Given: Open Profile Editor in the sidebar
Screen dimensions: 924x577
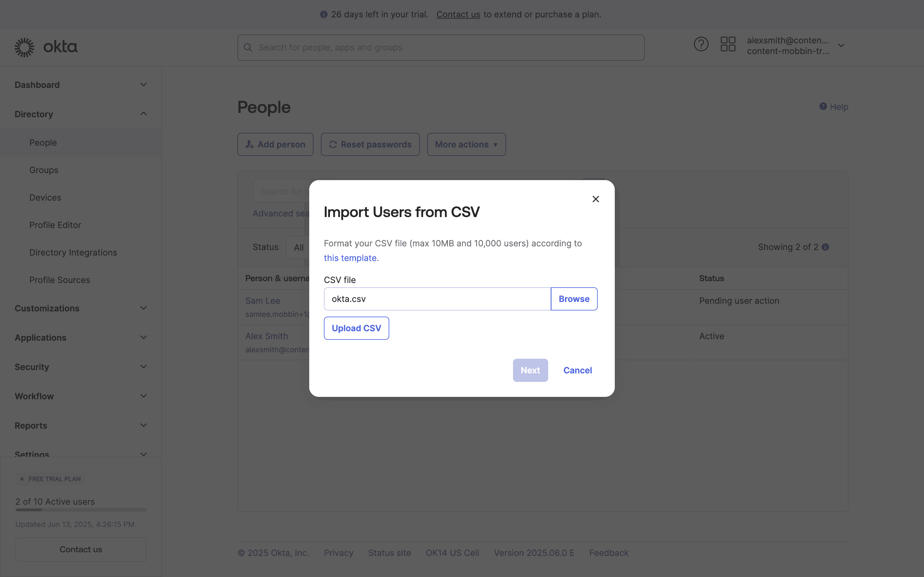Looking at the screenshot, I should point(55,225).
